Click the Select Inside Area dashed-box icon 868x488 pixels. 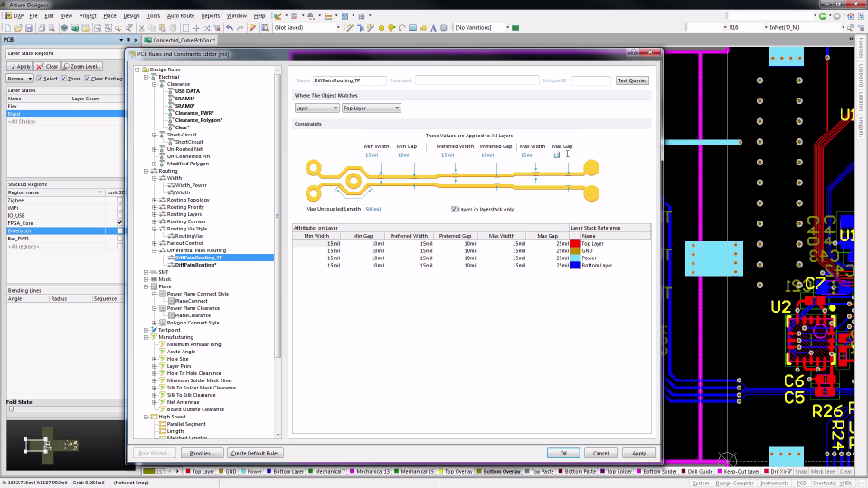pos(185,28)
